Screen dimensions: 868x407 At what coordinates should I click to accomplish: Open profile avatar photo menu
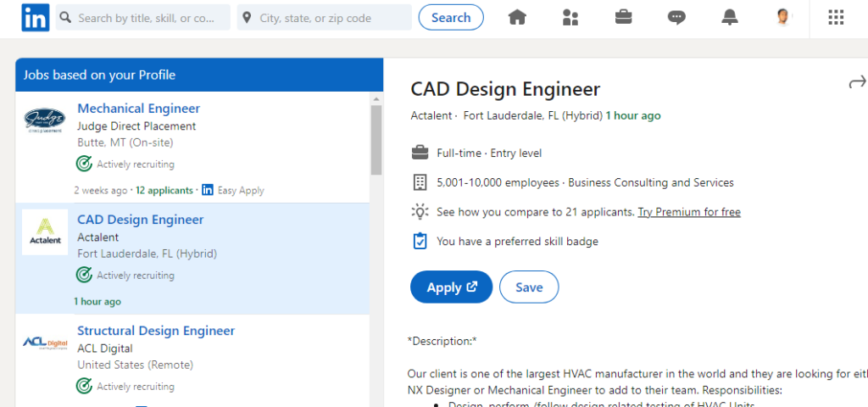(x=782, y=17)
